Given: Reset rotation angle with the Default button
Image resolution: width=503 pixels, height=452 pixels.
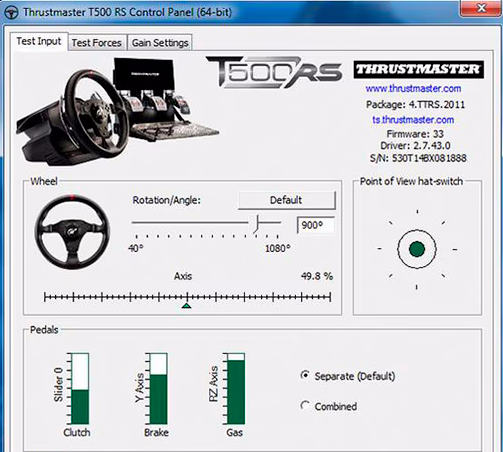Looking at the screenshot, I should coord(286,200).
